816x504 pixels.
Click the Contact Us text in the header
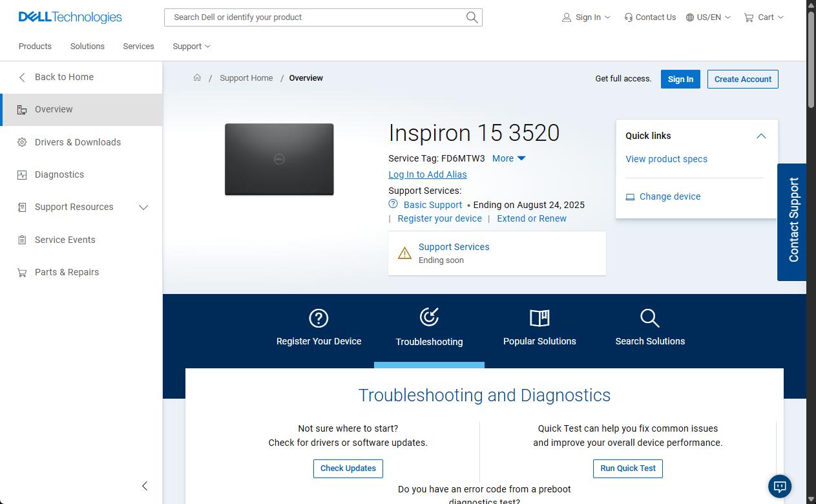click(656, 17)
